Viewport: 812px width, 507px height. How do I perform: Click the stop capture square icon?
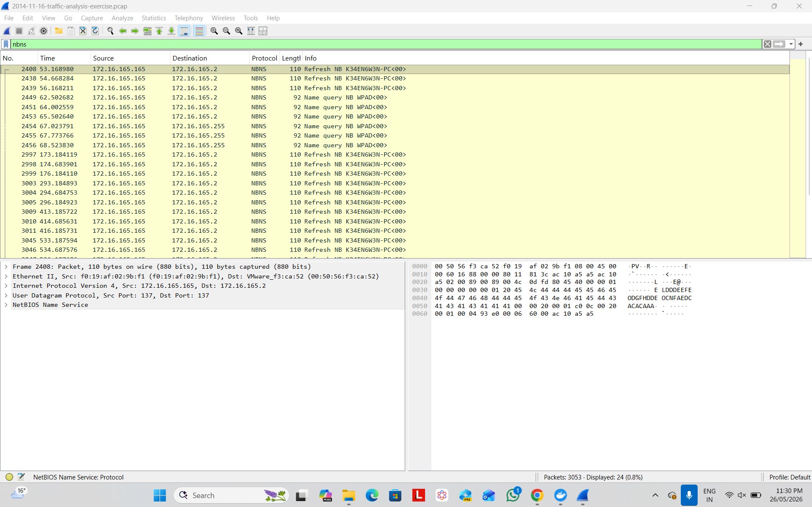coord(19,31)
